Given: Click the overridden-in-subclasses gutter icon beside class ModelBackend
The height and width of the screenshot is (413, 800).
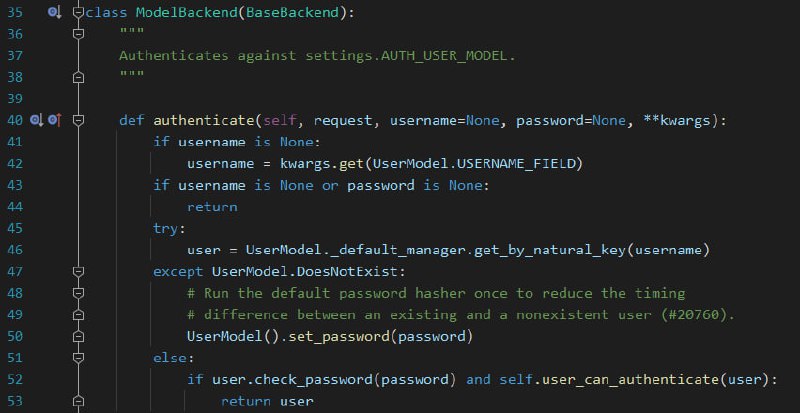Looking at the screenshot, I should point(55,12).
